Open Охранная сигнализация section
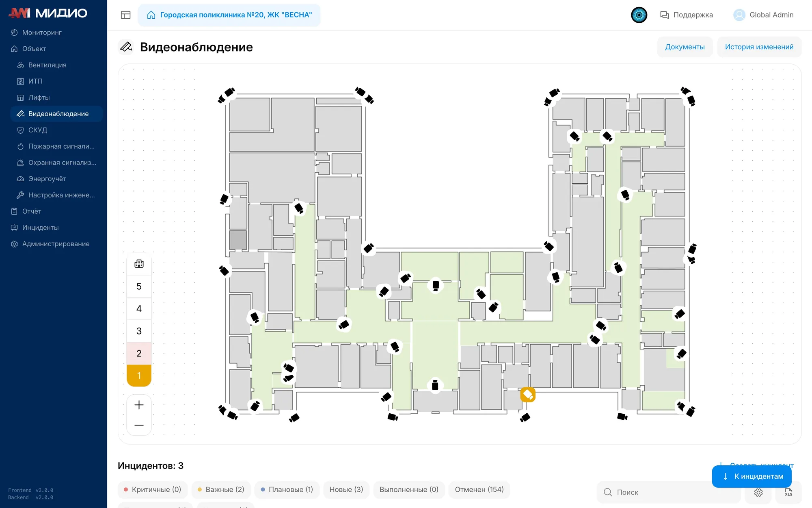 point(57,163)
